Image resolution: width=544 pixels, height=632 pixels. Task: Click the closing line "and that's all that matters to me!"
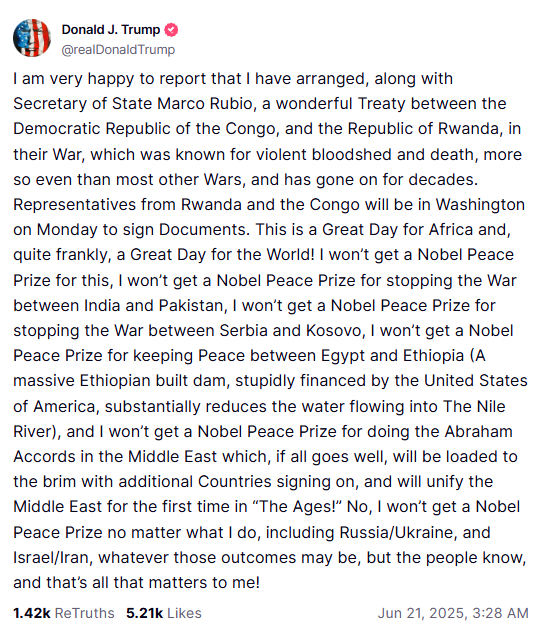(x=137, y=583)
